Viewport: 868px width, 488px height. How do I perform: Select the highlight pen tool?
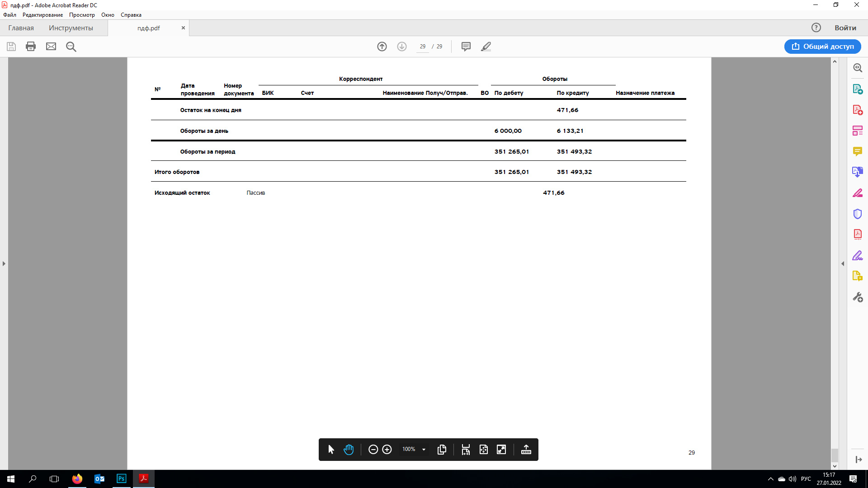[x=486, y=47]
